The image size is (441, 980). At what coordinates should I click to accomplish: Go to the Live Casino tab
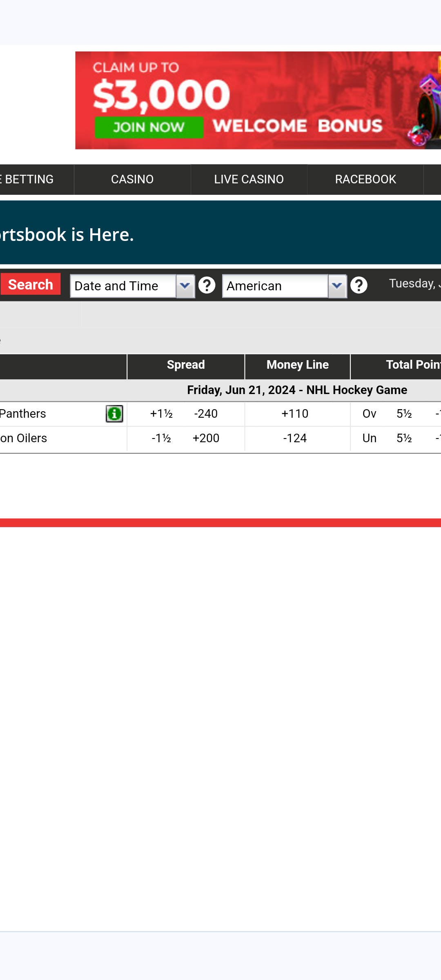(x=249, y=179)
